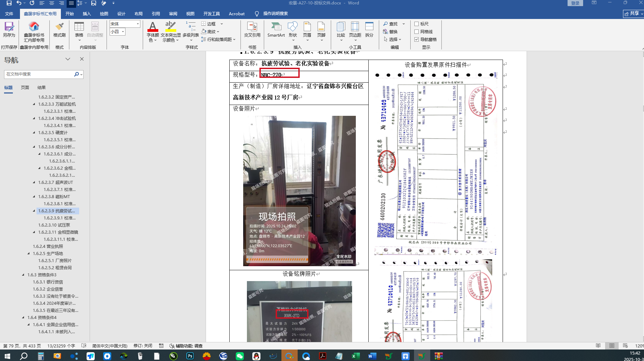
Task: Collapse the 1.6.3 资格条件3 heading
Action: pyautogui.click(x=23, y=275)
